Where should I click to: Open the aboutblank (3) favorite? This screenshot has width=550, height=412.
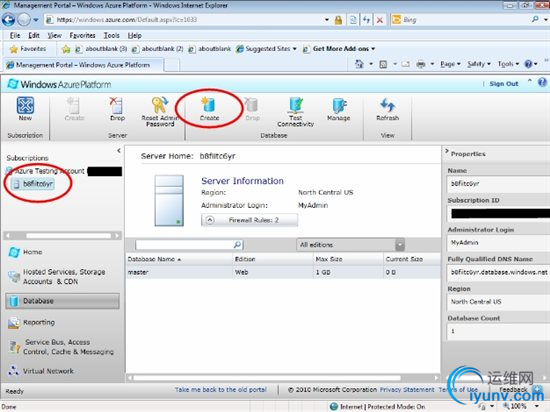101,49
